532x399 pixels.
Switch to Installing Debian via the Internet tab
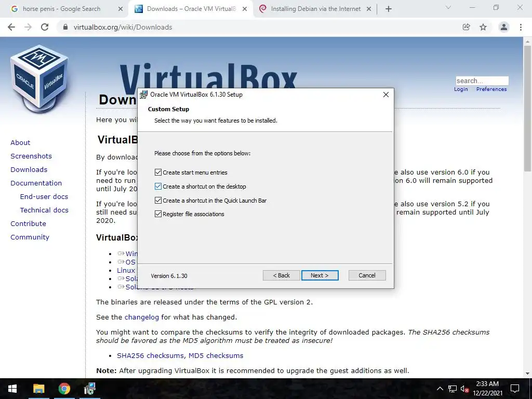tap(315, 9)
